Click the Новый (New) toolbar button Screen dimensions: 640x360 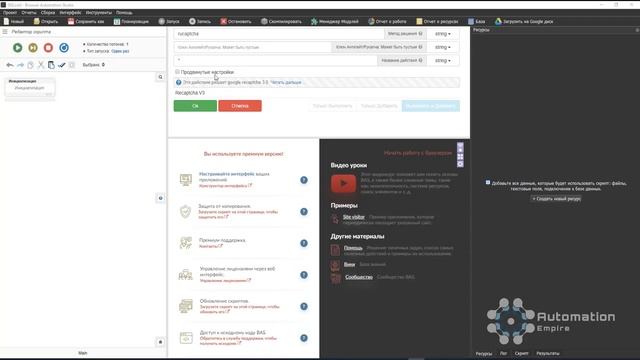[x=14, y=21]
